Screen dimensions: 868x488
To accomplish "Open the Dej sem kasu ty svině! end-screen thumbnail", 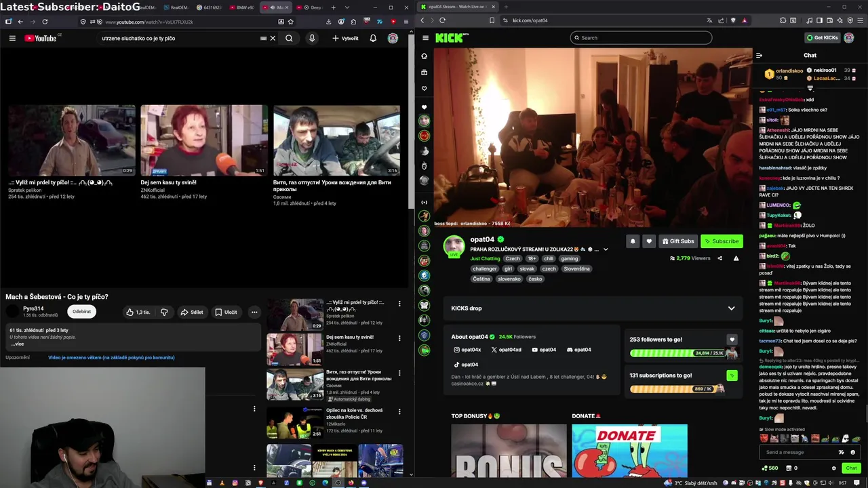I will click(x=204, y=141).
